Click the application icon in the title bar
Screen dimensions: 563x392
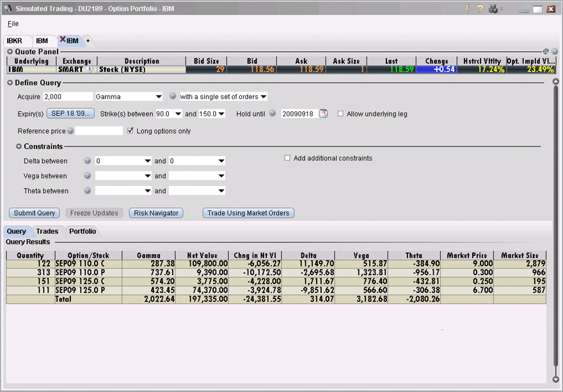[x=8, y=8]
